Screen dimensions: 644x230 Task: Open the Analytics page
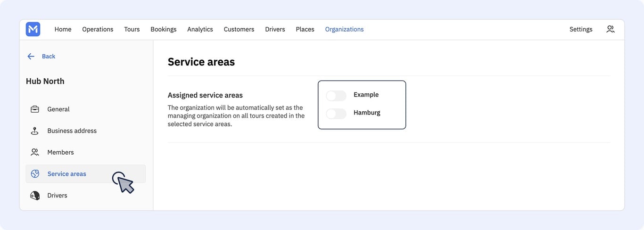(200, 29)
